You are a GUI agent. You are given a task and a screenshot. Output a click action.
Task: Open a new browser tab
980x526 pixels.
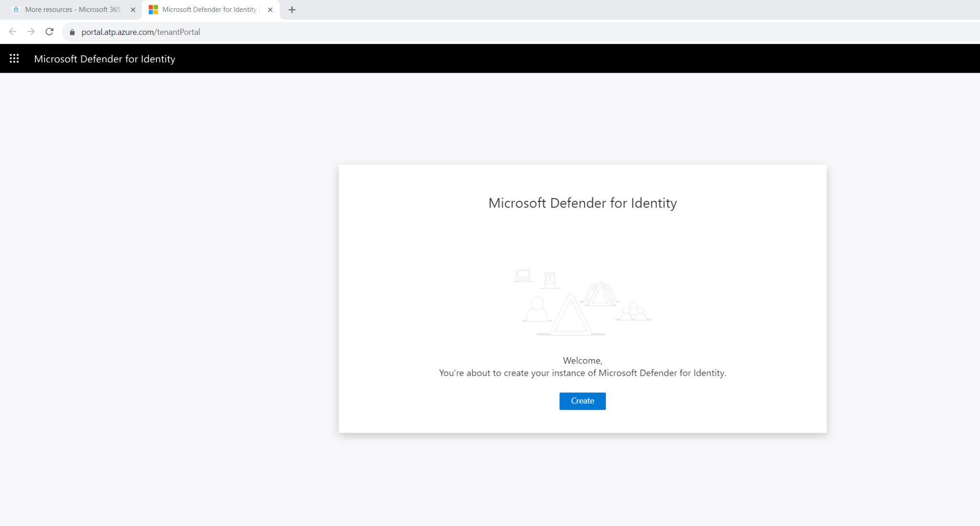tap(292, 10)
